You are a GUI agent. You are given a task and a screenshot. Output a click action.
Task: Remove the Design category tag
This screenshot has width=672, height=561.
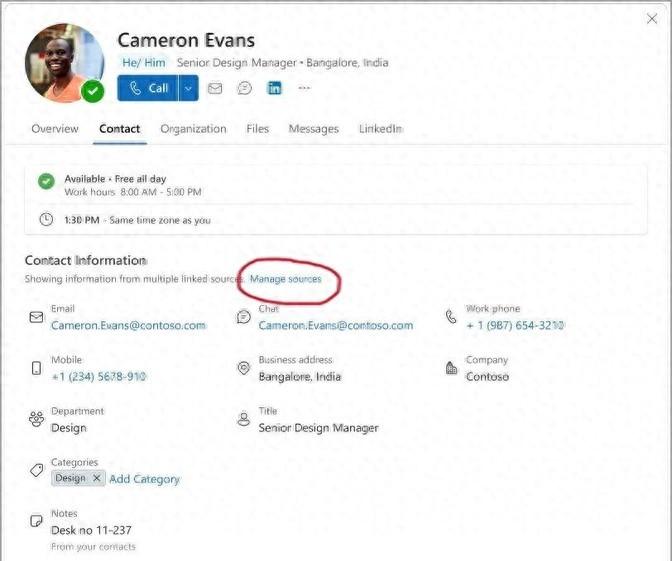(97, 478)
